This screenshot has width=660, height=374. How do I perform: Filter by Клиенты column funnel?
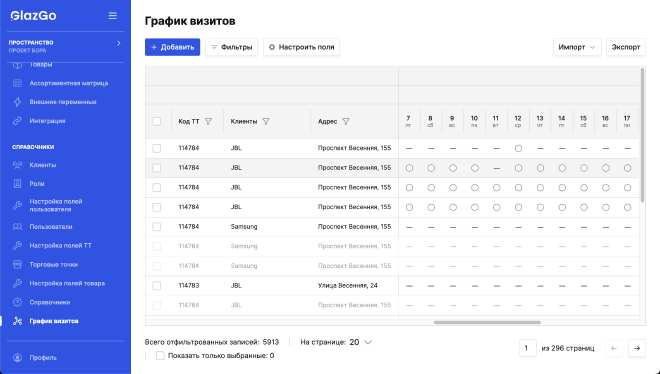pos(266,122)
